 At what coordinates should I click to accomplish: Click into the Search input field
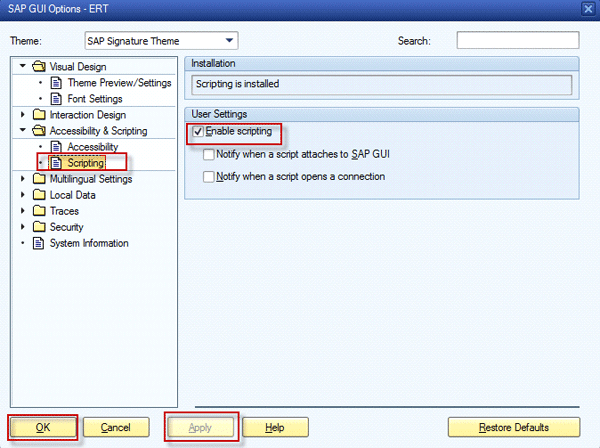tap(518, 40)
